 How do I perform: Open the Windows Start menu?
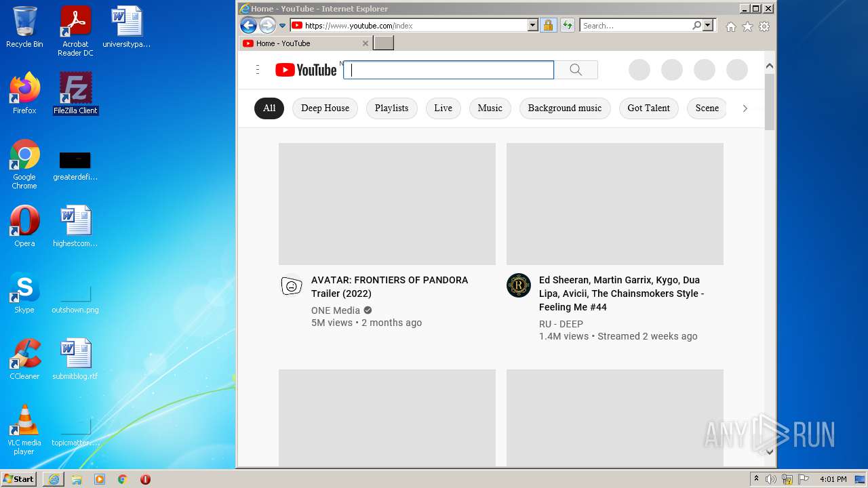(19, 479)
